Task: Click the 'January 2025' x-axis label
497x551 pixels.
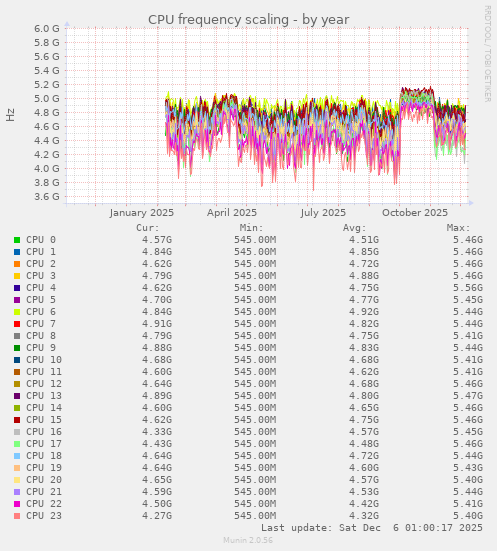Action: coord(142,213)
